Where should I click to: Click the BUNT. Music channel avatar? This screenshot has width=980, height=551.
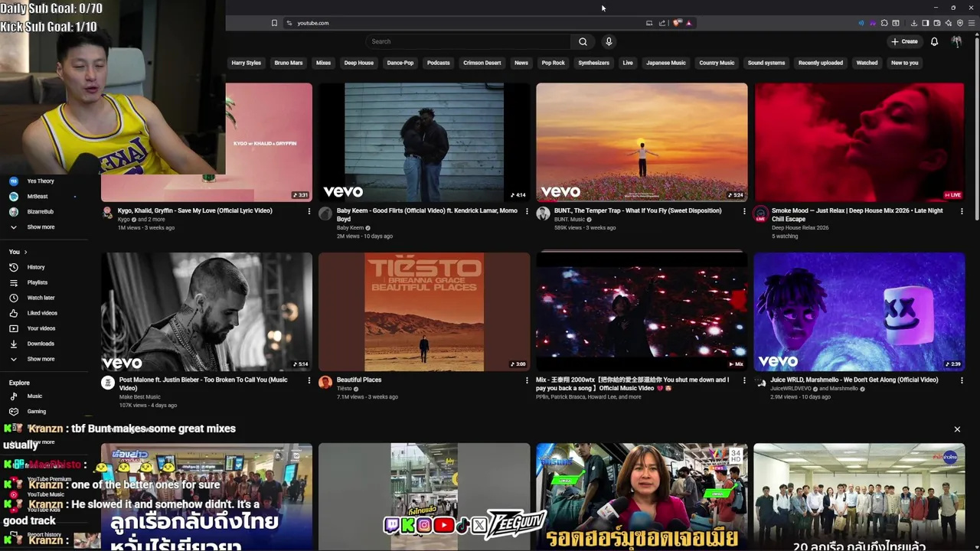click(543, 213)
